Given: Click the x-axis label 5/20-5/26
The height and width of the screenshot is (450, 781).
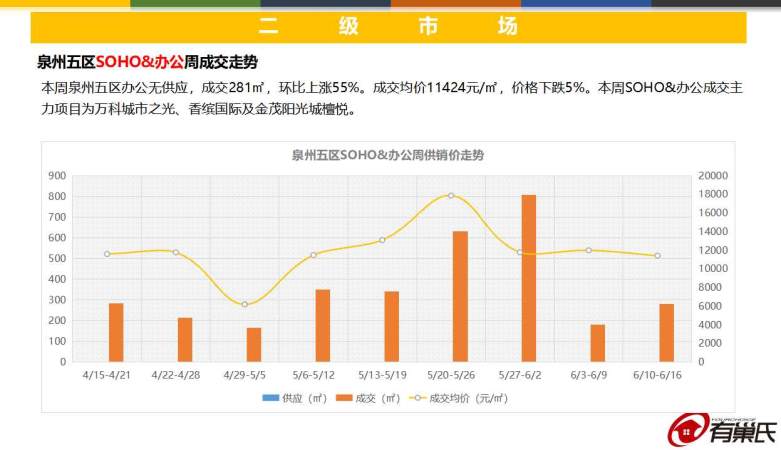Looking at the screenshot, I should [451, 375].
